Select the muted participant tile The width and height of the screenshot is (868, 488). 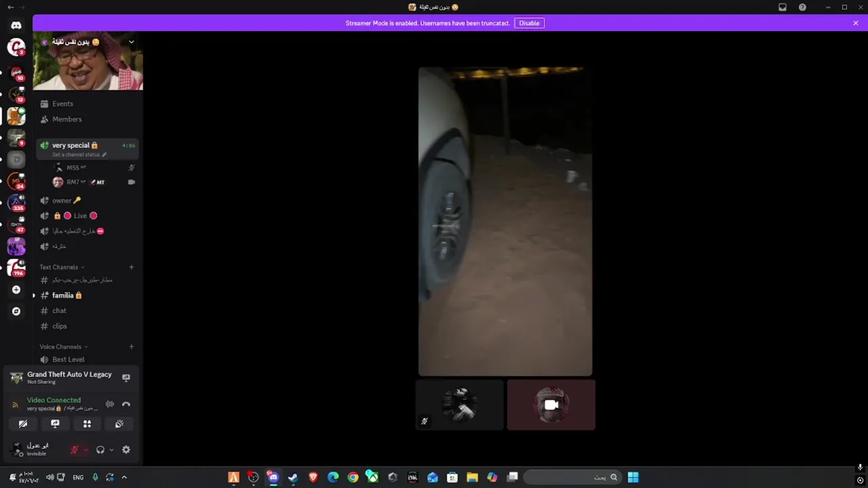[x=459, y=405]
